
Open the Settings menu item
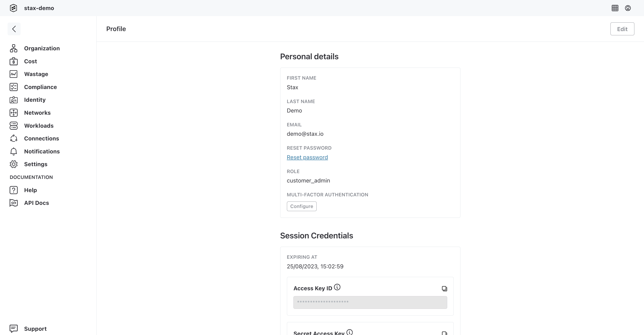point(35,164)
